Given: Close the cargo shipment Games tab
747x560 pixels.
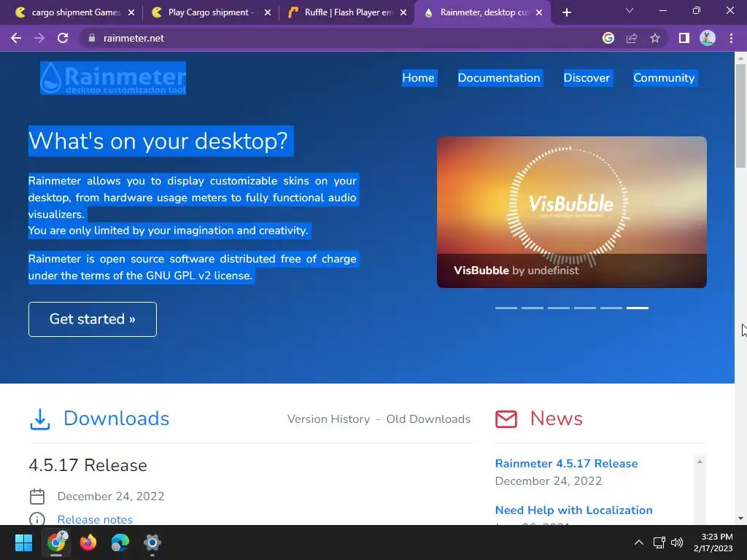Looking at the screenshot, I should 131,13.
